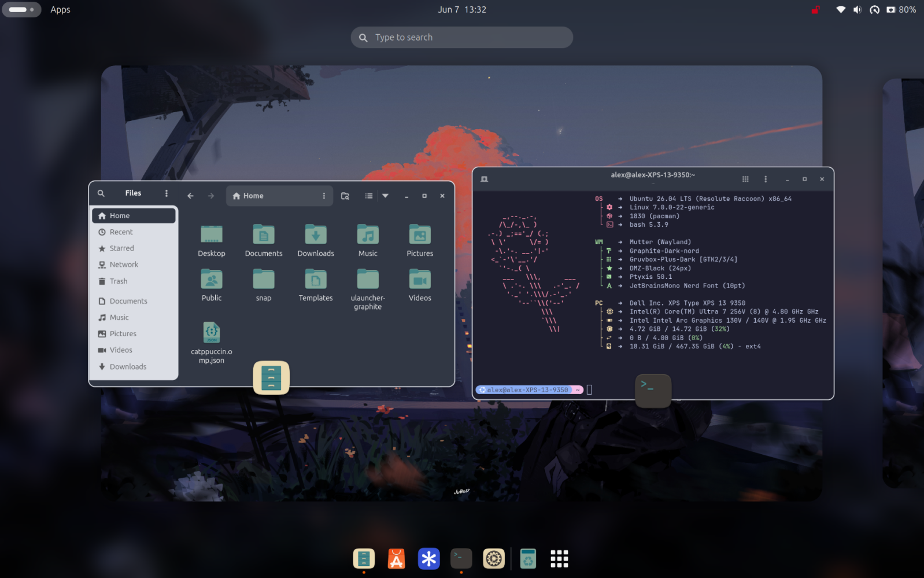Open Recent in Files sidebar
Viewport: 924px width, 578px height.
[134, 232]
